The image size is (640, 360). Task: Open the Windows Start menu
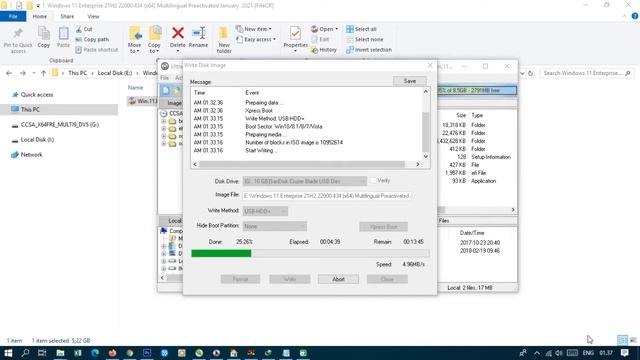8,353
